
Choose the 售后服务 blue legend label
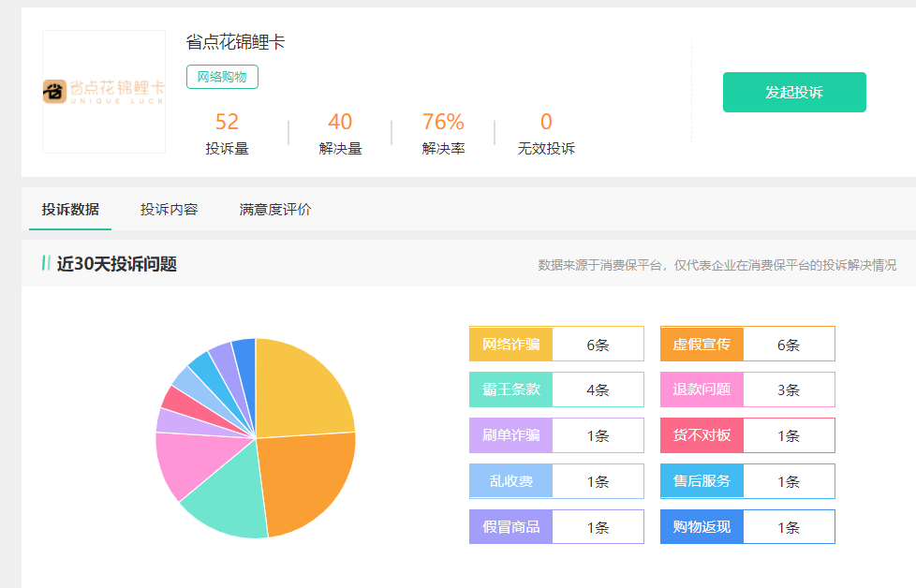pos(702,481)
